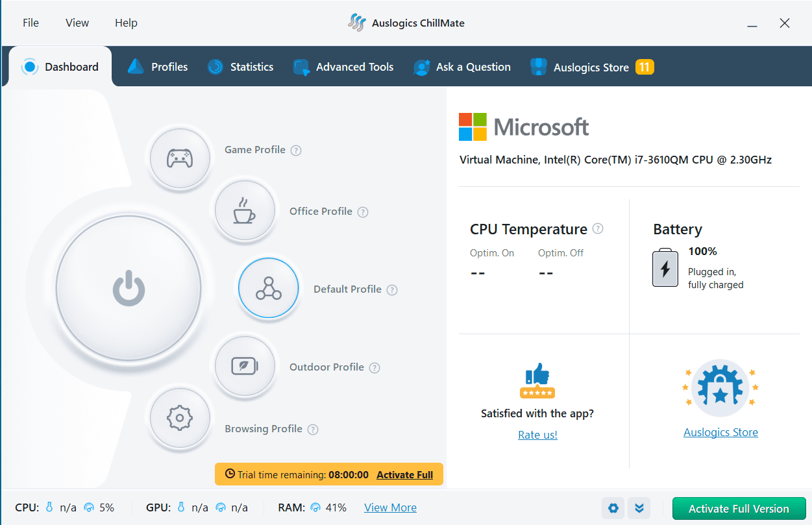The height and width of the screenshot is (525, 812).
Task: Expand the double-chevron panel button
Action: point(639,508)
